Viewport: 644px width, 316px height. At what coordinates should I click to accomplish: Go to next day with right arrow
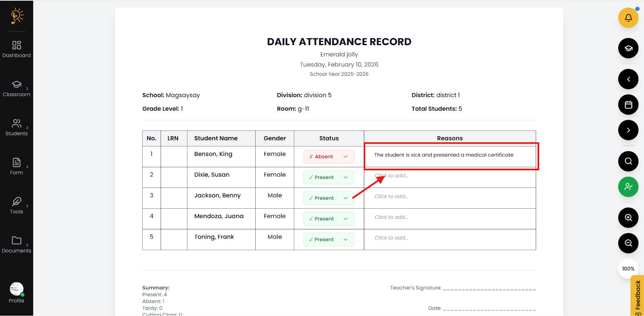tap(628, 130)
